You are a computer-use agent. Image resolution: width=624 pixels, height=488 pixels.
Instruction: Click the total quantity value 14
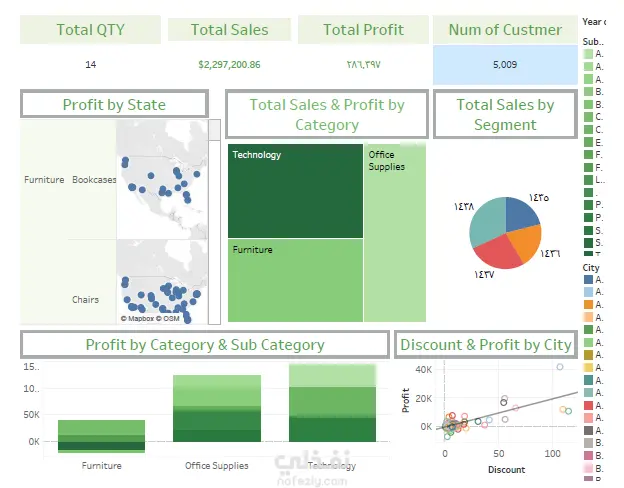point(90,64)
